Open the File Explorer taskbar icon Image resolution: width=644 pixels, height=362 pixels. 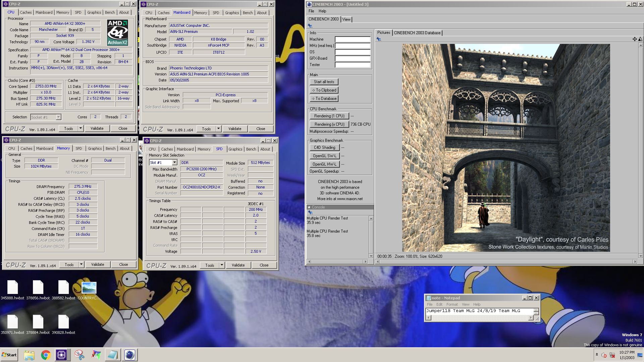[x=29, y=355]
